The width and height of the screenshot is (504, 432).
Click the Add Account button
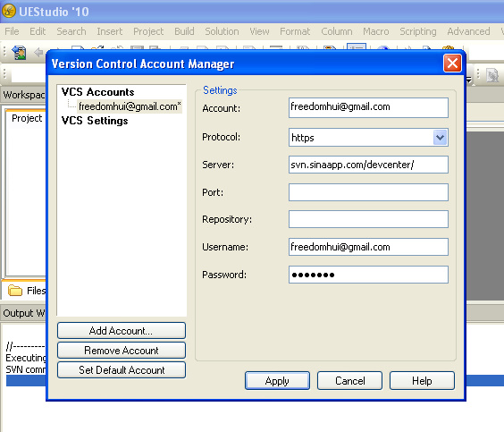(122, 331)
